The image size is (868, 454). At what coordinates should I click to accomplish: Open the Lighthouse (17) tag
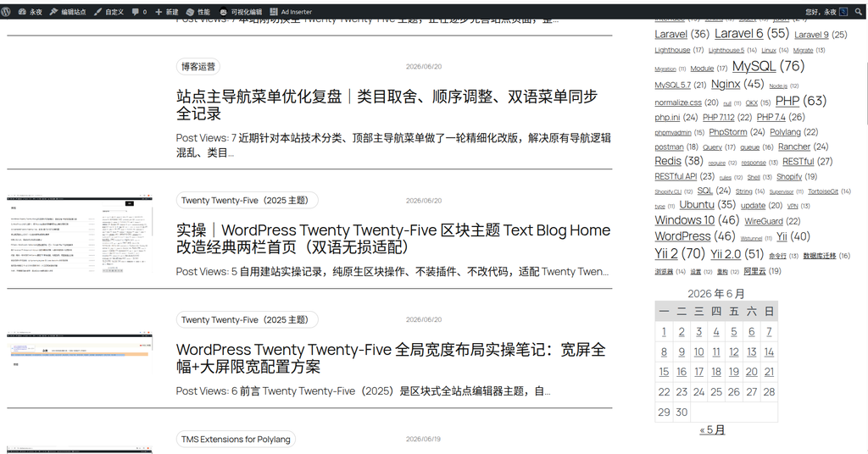click(x=672, y=50)
